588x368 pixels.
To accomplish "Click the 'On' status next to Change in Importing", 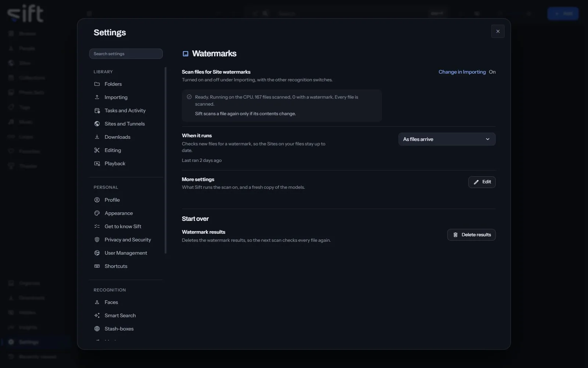I will (492, 72).
